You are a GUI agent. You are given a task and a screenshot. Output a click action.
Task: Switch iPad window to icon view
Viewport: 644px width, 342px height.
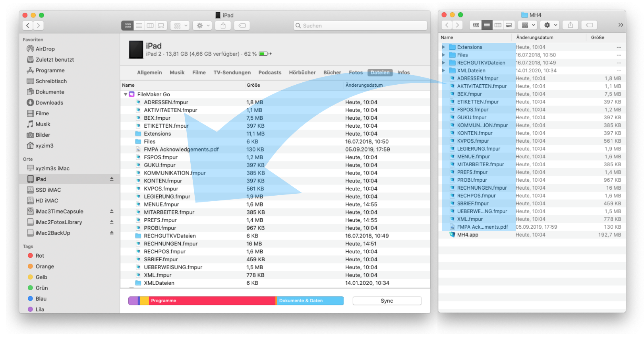pos(128,25)
